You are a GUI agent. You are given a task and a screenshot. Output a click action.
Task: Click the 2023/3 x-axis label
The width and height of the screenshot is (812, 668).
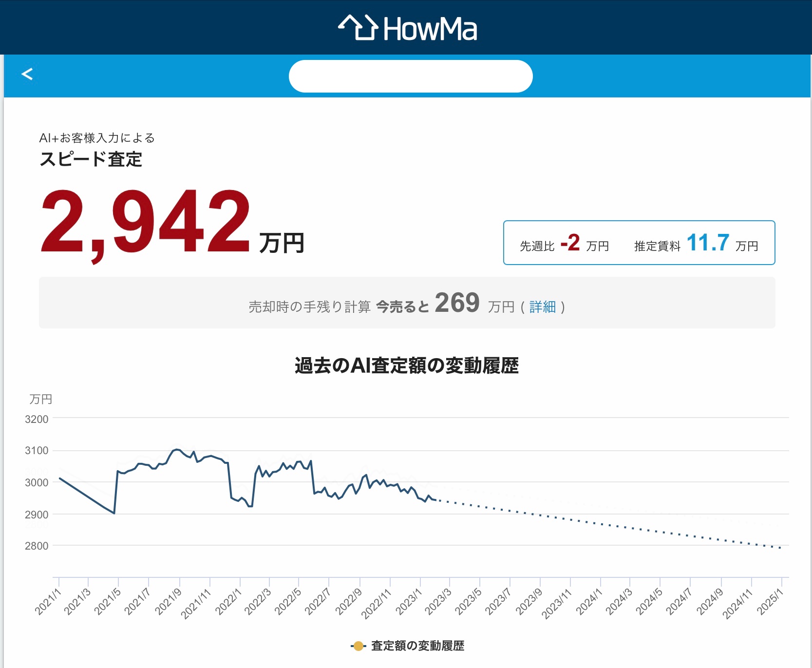438,602
